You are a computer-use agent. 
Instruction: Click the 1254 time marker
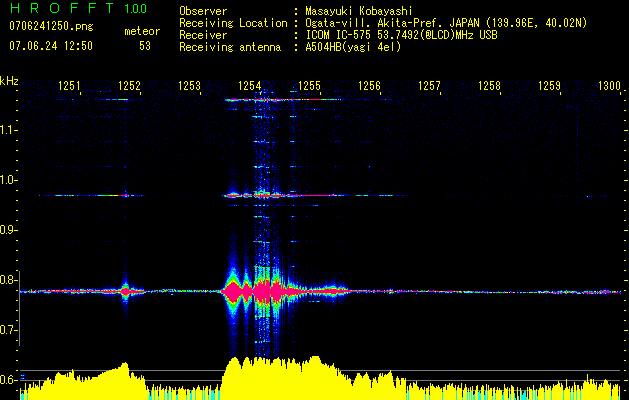click(249, 87)
